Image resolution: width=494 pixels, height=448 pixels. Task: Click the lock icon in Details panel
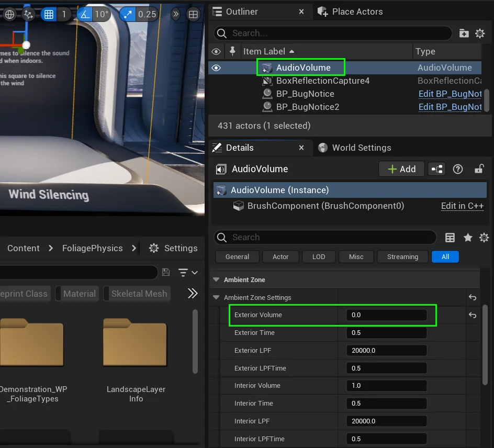[x=478, y=169]
